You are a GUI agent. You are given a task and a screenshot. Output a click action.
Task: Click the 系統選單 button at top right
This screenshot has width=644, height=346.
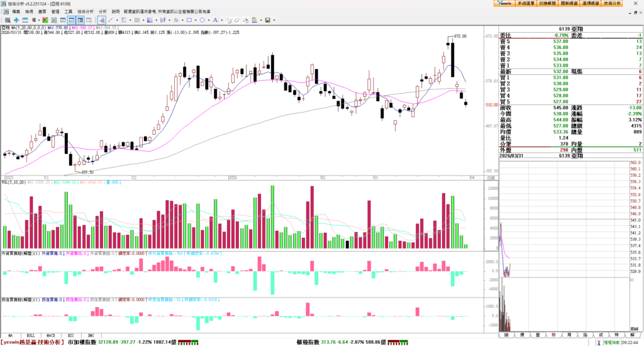tap(525, 3)
